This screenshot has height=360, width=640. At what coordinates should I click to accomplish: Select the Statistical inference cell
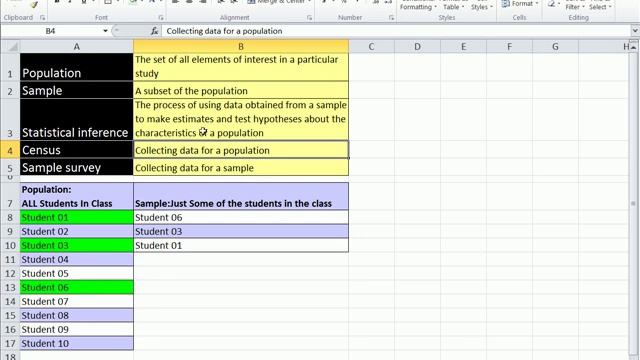coord(76,120)
